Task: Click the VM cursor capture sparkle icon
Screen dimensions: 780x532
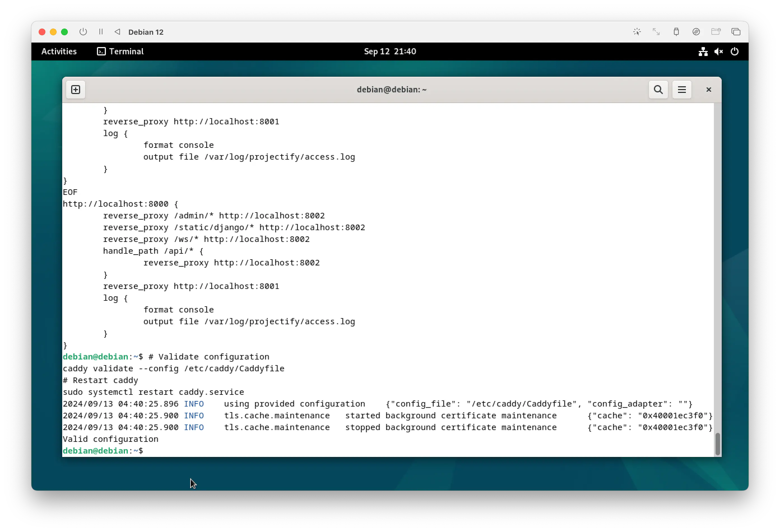Action: point(637,32)
